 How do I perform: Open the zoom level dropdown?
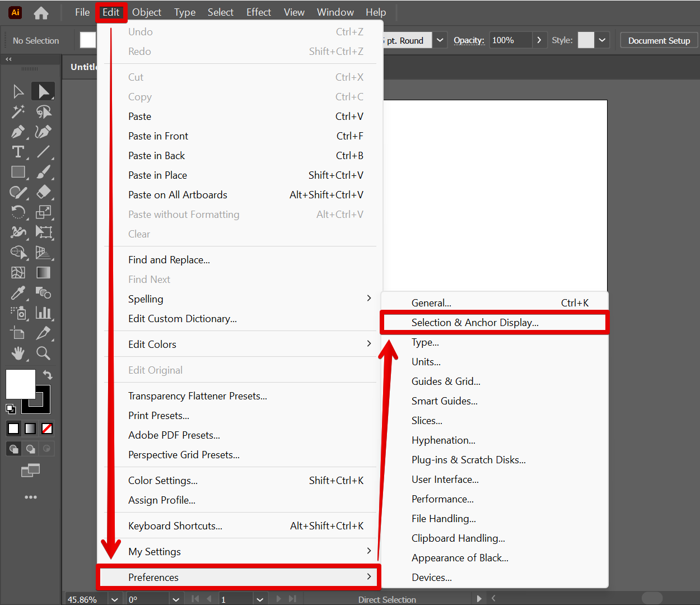tap(115, 599)
